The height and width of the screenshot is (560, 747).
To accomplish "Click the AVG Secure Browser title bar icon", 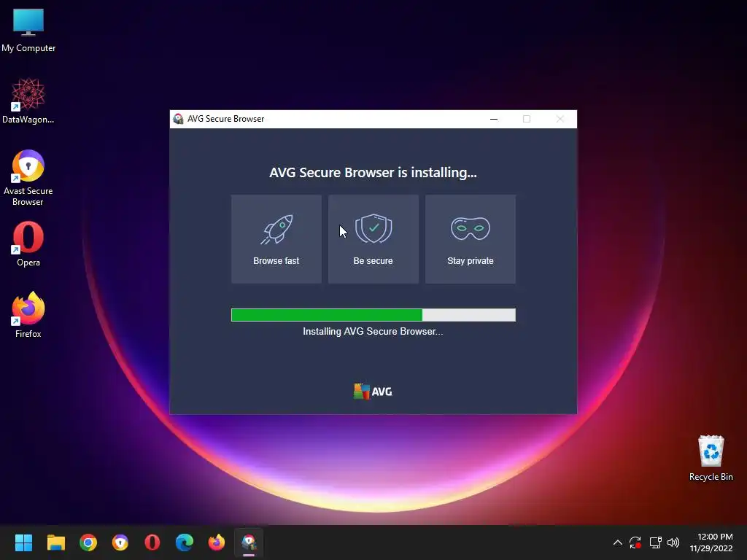I will (179, 119).
